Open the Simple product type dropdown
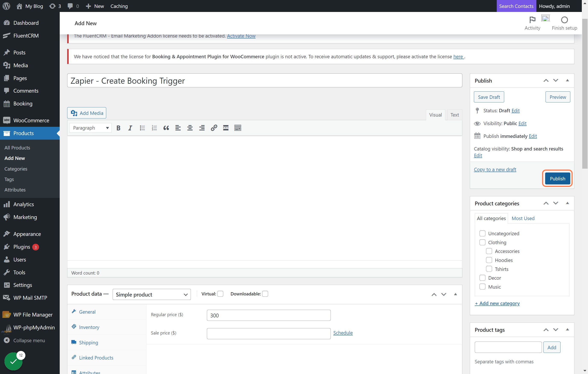The image size is (588, 374). tap(152, 295)
